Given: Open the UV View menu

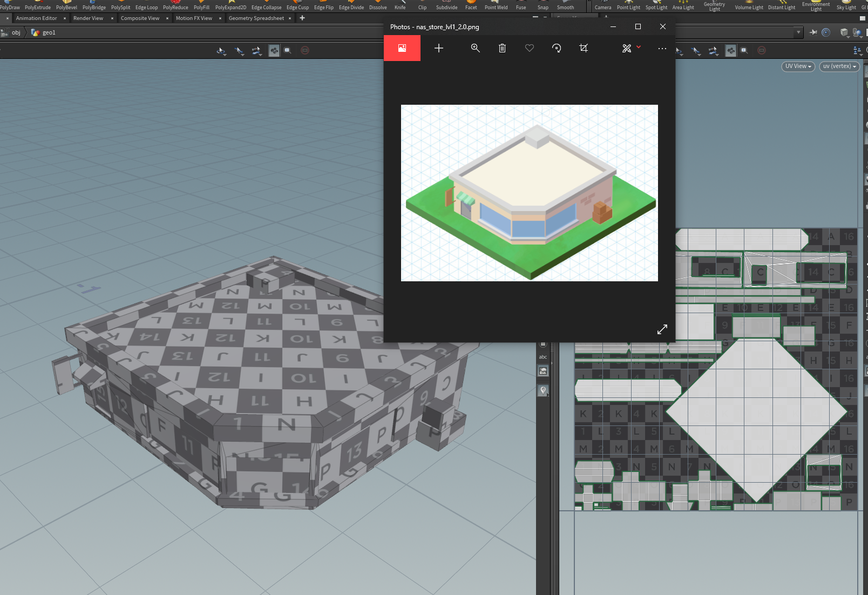Looking at the screenshot, I should (798, 66).
